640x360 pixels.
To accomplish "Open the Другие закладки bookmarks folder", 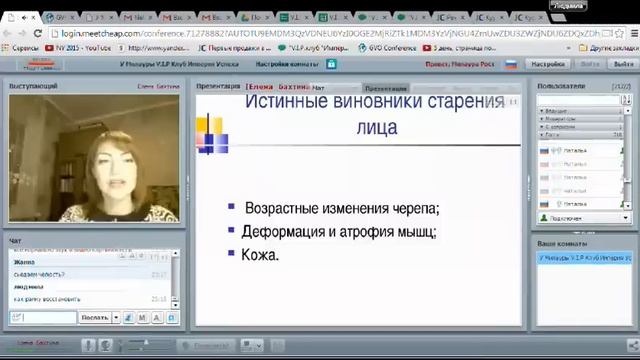I will point(608,48).
